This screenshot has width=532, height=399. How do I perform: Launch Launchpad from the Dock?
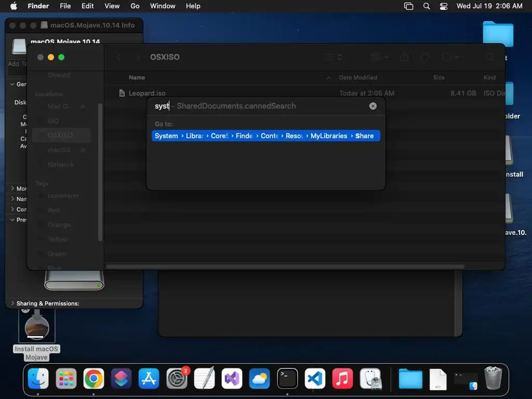point(66,378)
